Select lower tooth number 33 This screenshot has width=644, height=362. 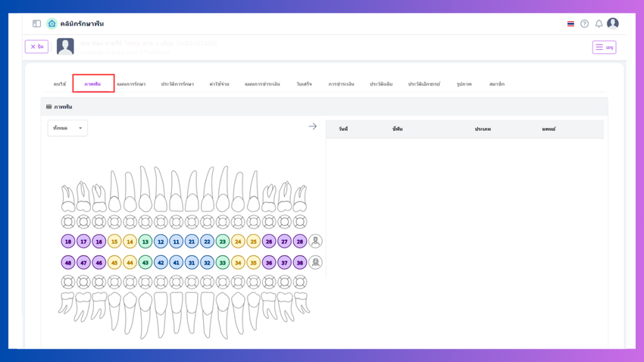(223, 262)
